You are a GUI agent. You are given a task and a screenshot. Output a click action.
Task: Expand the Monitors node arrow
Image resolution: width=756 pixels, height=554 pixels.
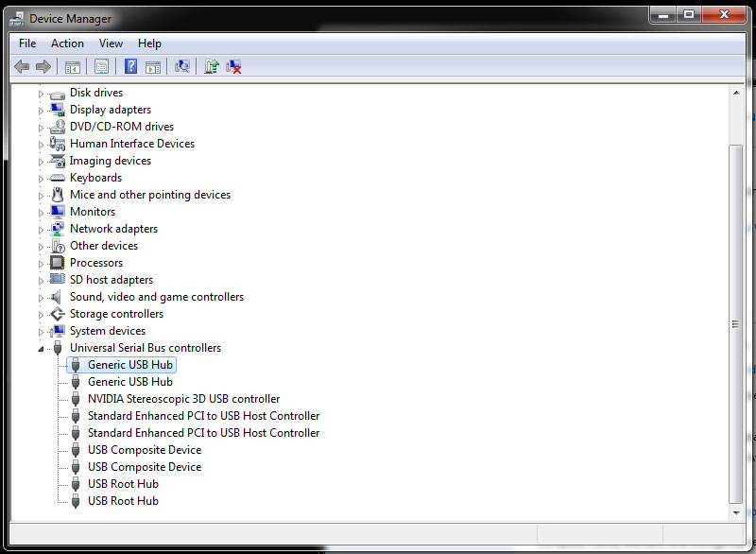pyautogui.click(x=41, y=213)
